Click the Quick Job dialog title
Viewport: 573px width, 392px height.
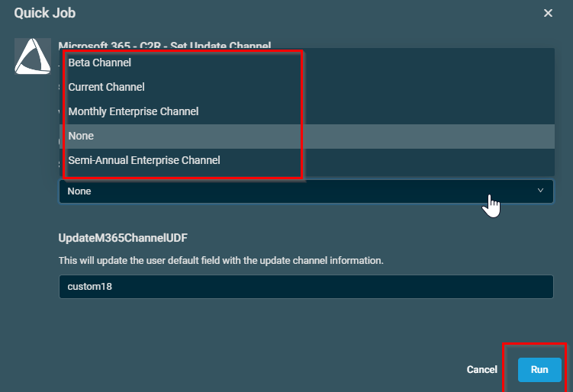(x=45, y=13)
